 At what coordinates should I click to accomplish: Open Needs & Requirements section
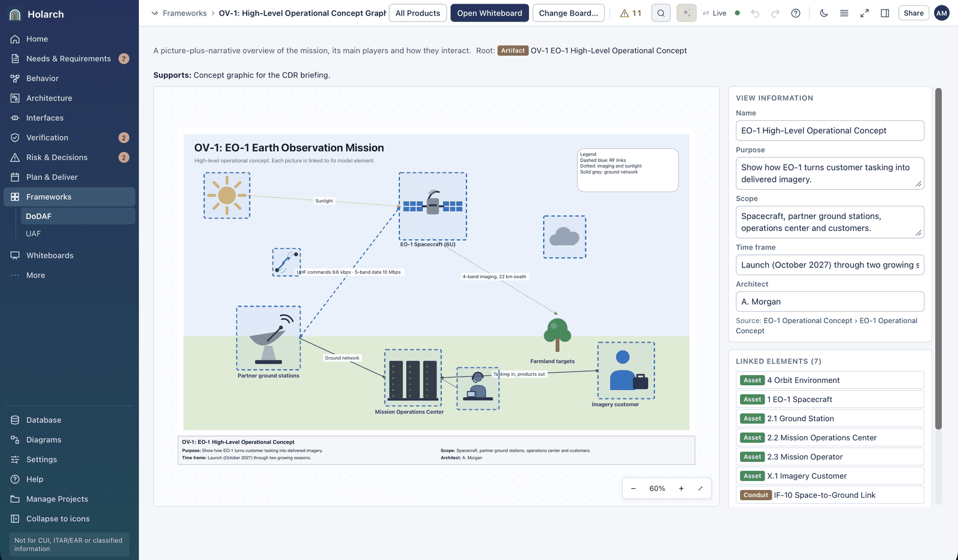point(69,59)
